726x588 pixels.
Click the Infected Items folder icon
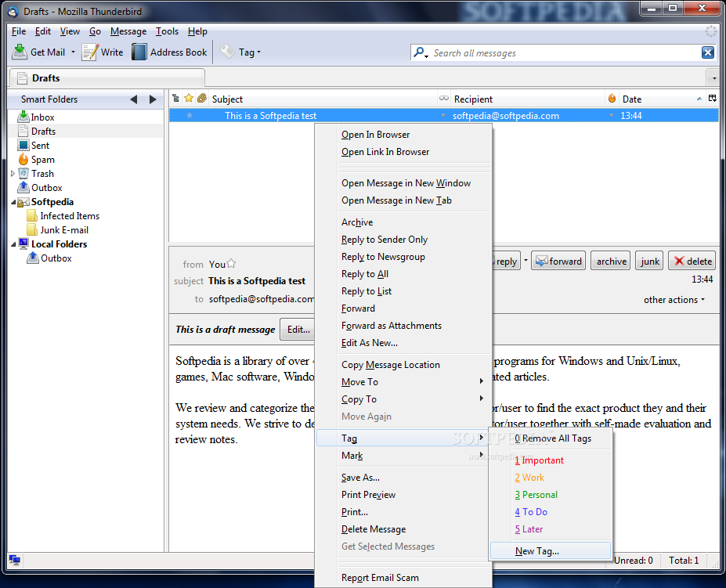32,215
